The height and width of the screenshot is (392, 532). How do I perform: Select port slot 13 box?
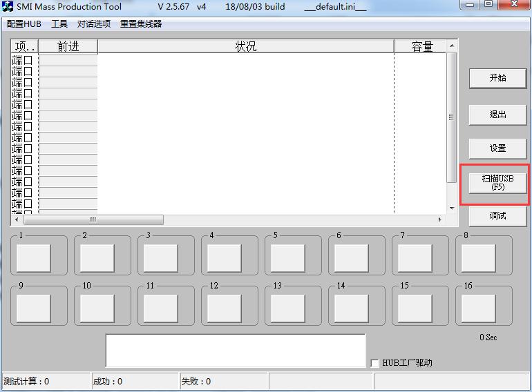[287, 308]
